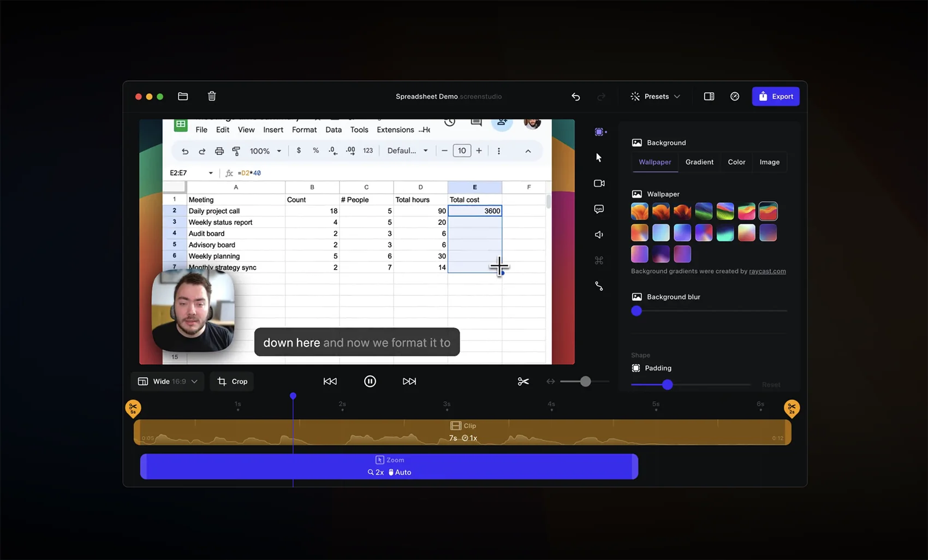Open the raycast.com link
Image resolution: width=928 pixels, height=560 pixels.
coord(767,271)
